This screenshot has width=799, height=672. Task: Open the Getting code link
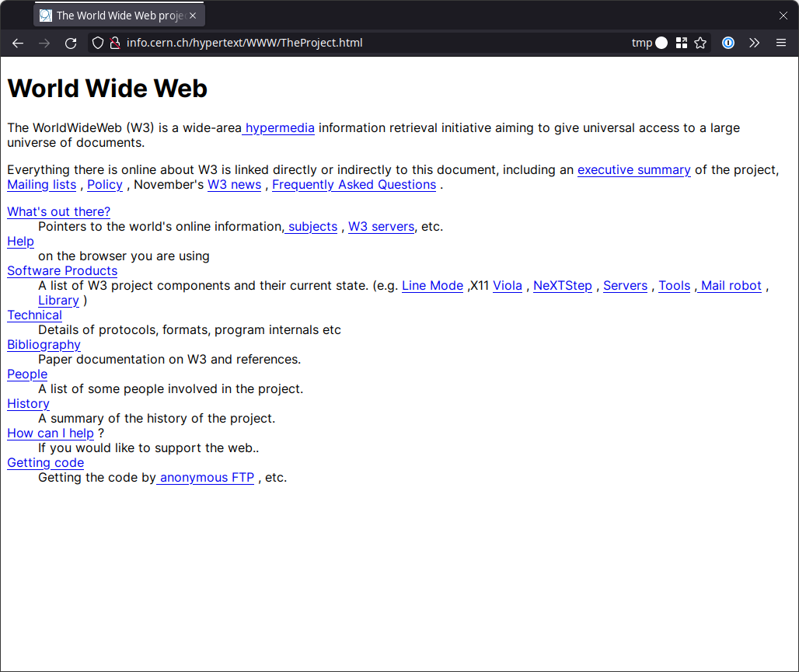(45, 463)
